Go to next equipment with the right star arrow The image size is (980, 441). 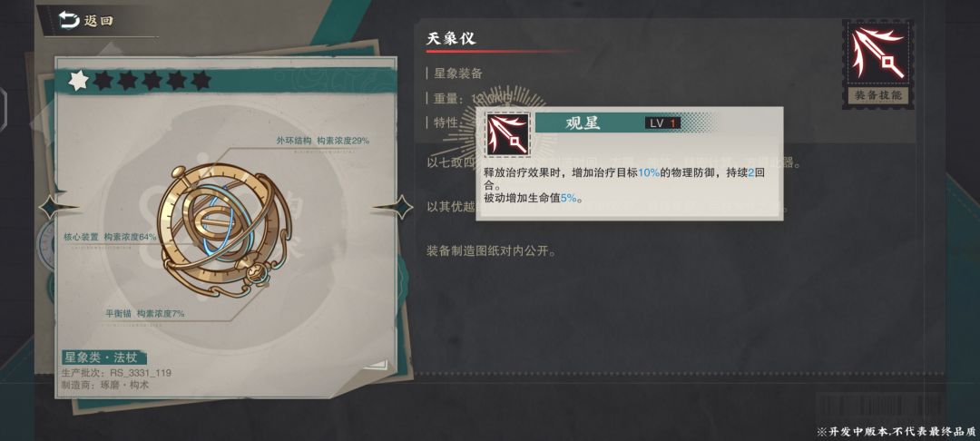(393, 207)
